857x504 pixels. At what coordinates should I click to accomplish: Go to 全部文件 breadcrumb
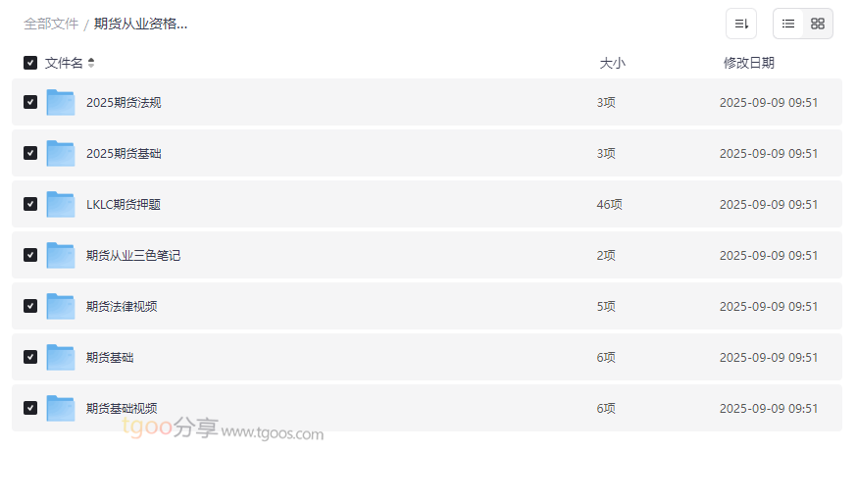coord(51,24)
